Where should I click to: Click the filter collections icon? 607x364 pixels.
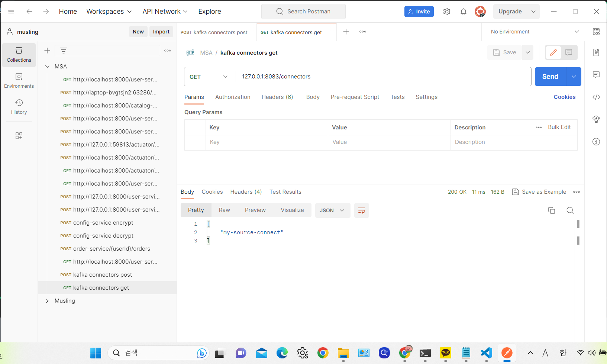(x=64, y=51)
